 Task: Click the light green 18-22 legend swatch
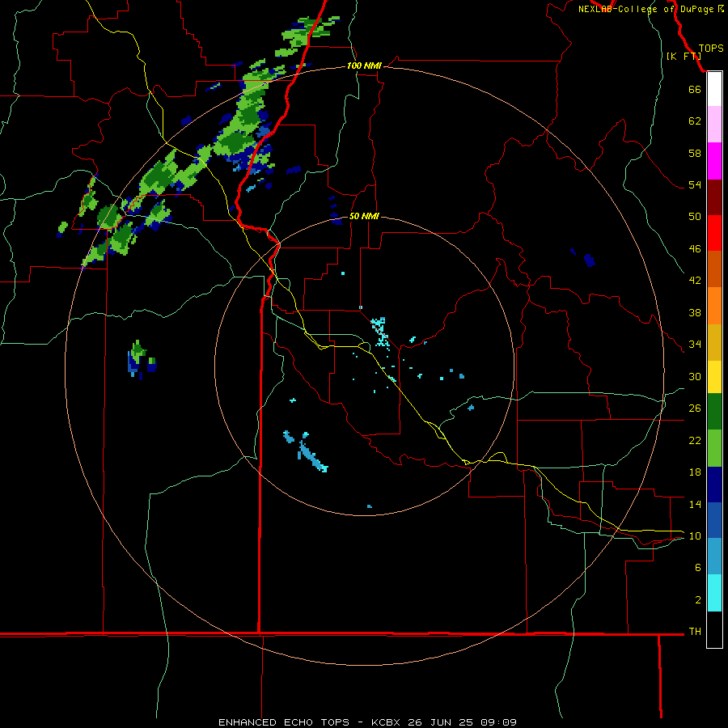pos(714,448)
